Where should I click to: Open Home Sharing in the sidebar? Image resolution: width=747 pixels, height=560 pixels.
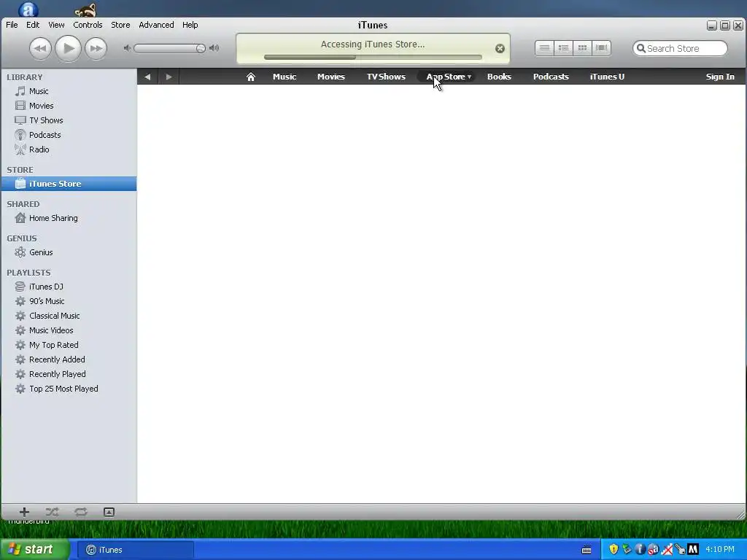click(69, 218)
